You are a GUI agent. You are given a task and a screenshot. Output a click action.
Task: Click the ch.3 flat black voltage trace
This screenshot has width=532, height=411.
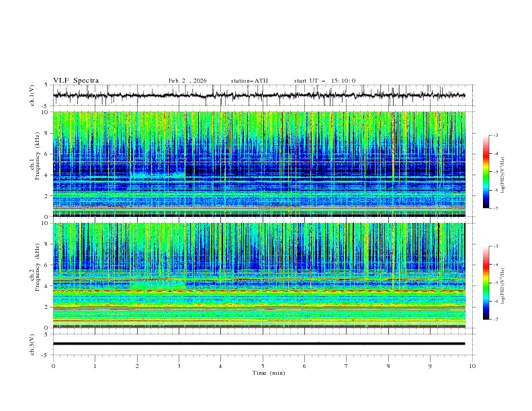tap(259, 344)
